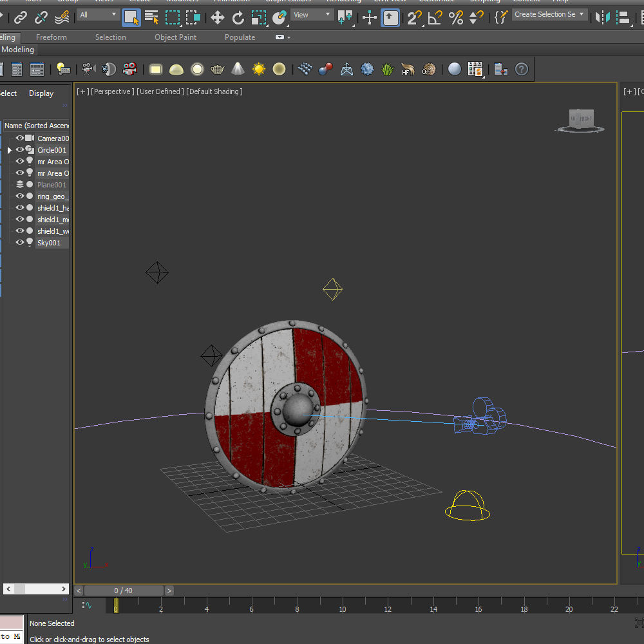This screenshot has width=644, height=644.
Task: Open the All selection filter dropdown
Action: tap(98, 15)
